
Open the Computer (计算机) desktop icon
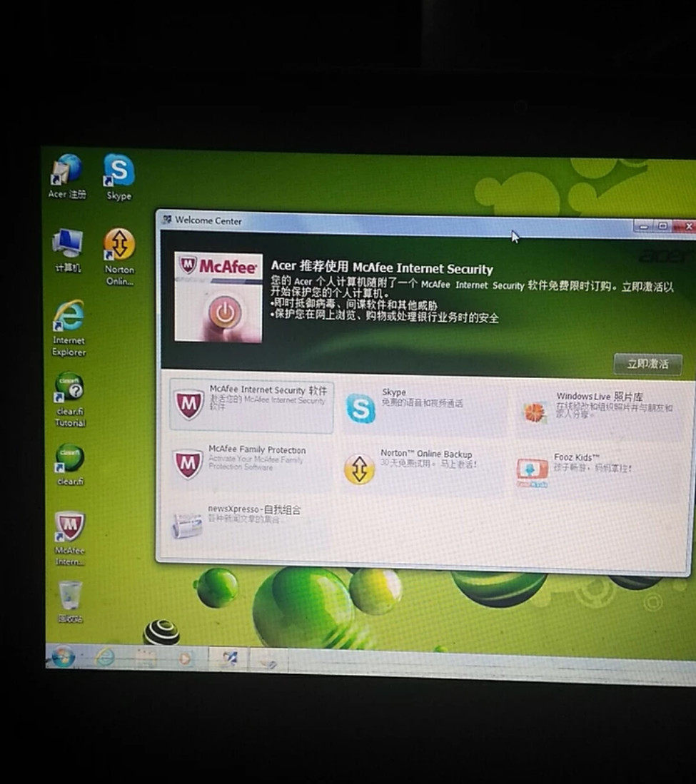click(68, 251)
